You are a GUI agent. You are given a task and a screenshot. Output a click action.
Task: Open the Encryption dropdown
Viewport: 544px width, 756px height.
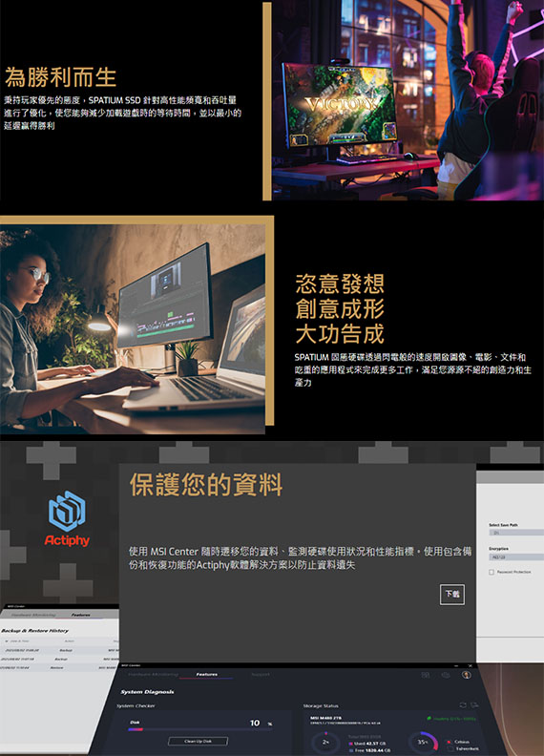point(516,556)
